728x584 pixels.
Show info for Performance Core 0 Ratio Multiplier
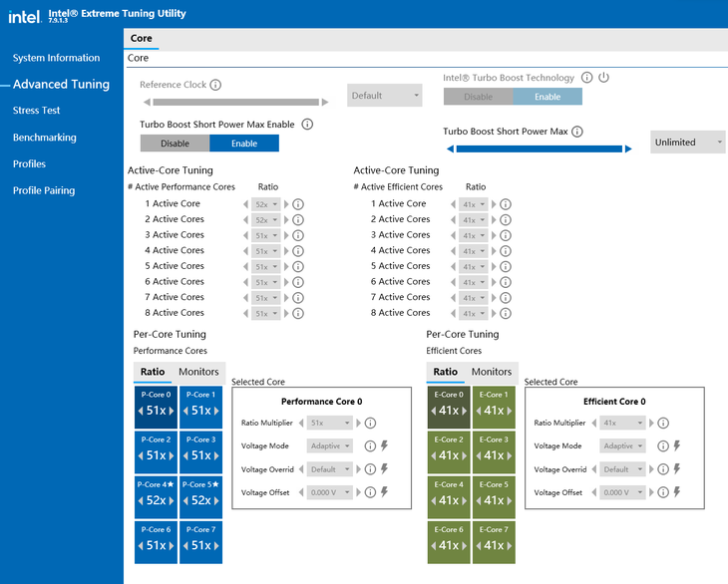click(x=370, y=423)
